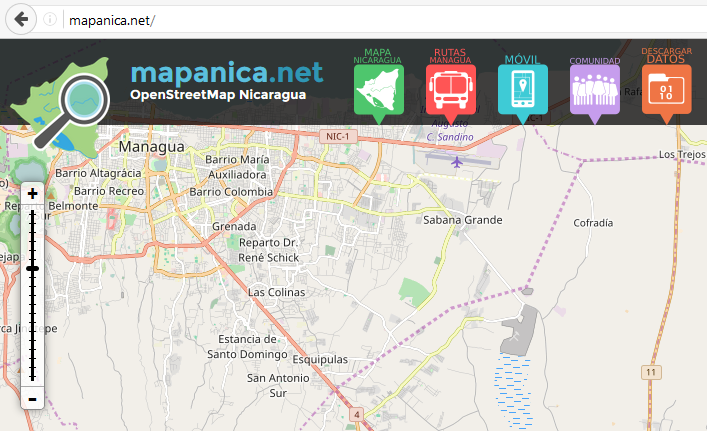Open the Comunidad purple people icon
The width and height of the screenshot is (707, 431).
(595, 89)
